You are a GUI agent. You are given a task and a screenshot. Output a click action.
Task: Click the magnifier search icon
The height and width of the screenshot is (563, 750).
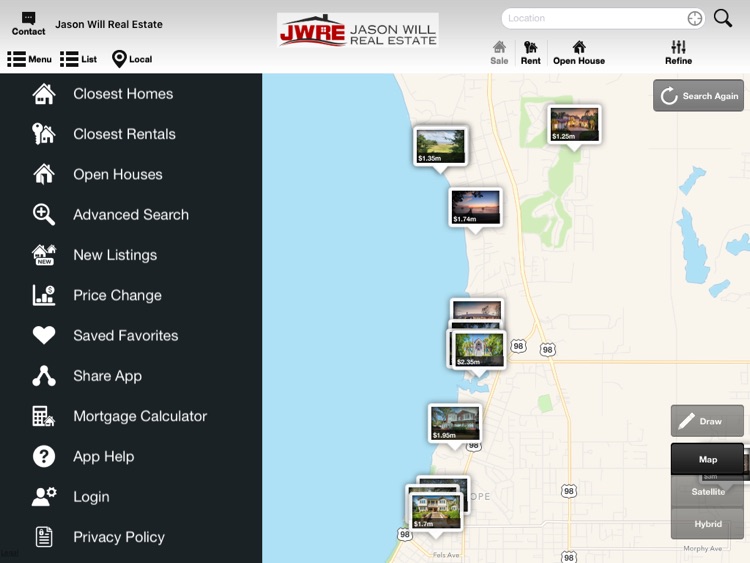(x=723, y=18)
